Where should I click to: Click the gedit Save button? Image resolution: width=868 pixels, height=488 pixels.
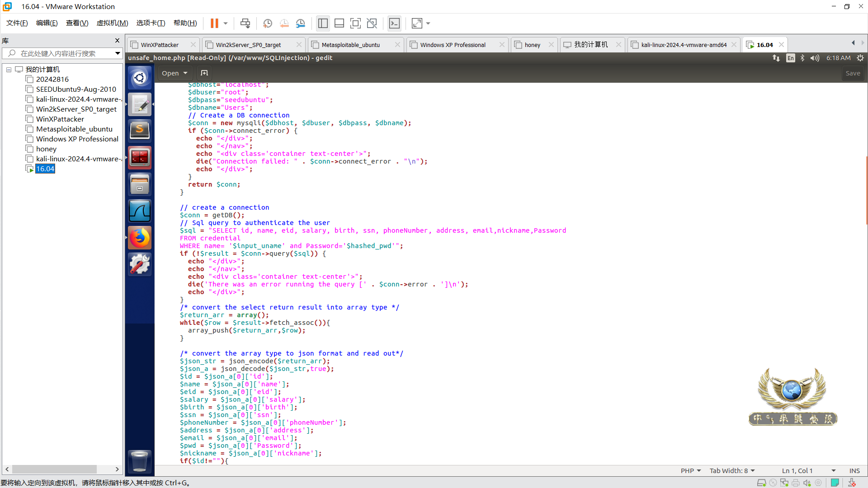853,73
